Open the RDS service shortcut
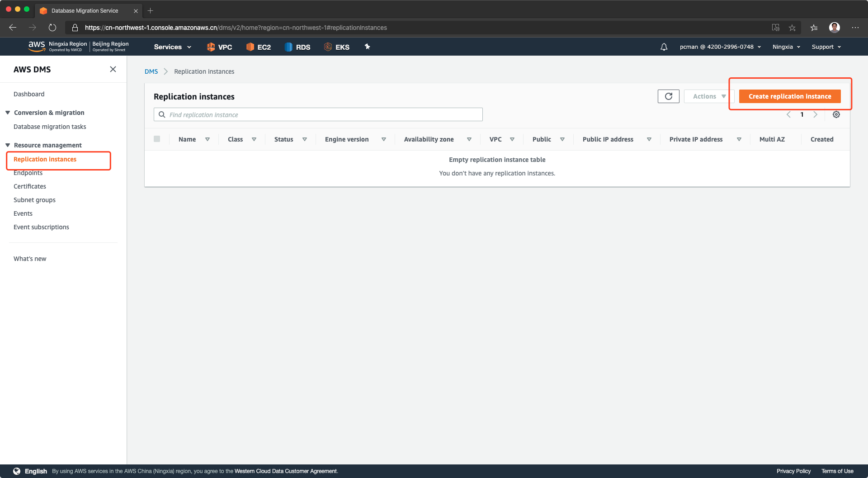The image size is (868, 478). point(297,47)
